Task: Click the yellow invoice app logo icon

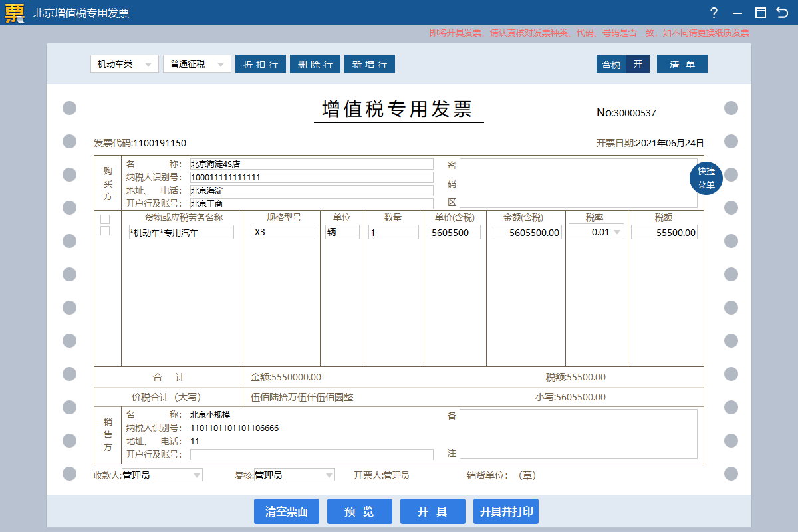Action: (x=15, y=13)
